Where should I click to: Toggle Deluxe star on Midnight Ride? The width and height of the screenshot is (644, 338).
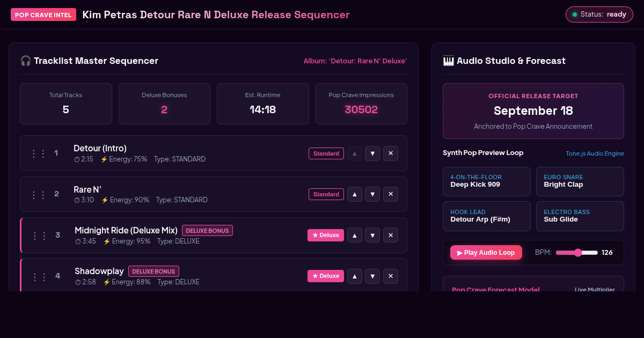pyautogui.click(x=326, y=235)
